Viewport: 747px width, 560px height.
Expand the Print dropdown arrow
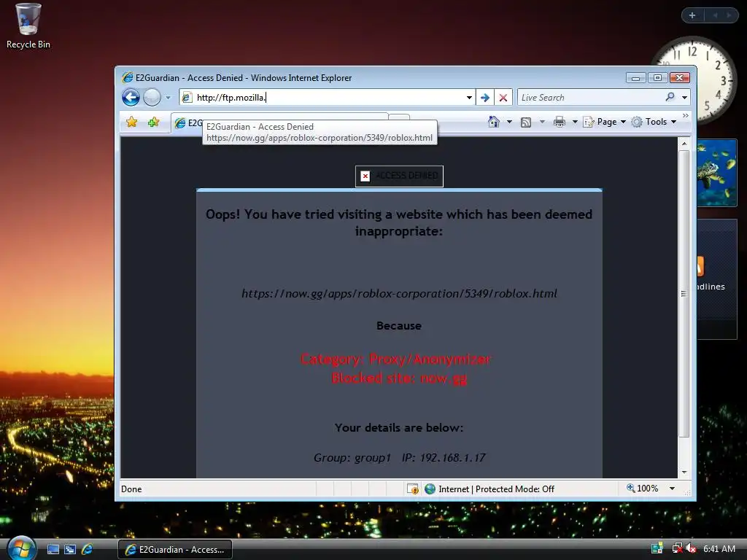point(575,122)
